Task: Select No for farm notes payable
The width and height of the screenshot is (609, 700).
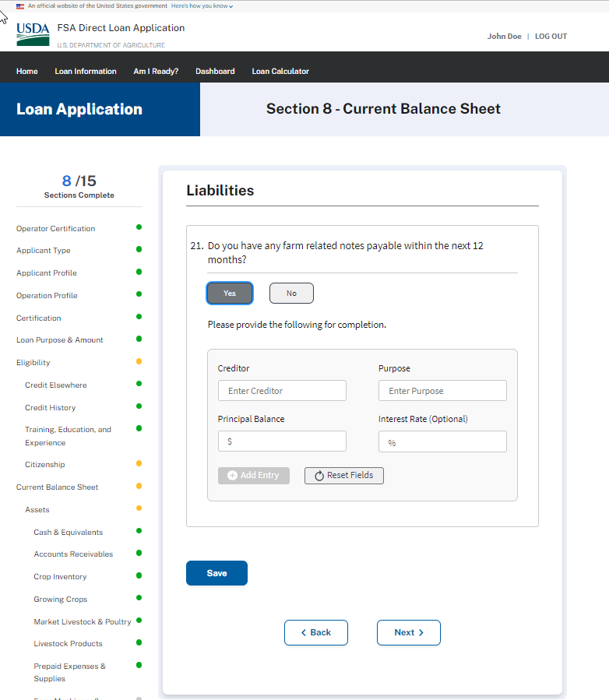Action: [x=291, y=293]
